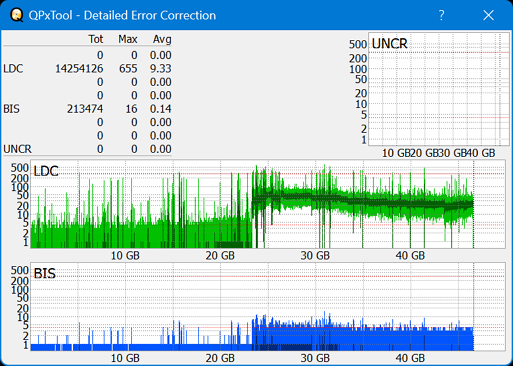Click the UNCR row label in the table
This screenshot has height=366, width=513.
pyautogui.click(x=17, y=149)
